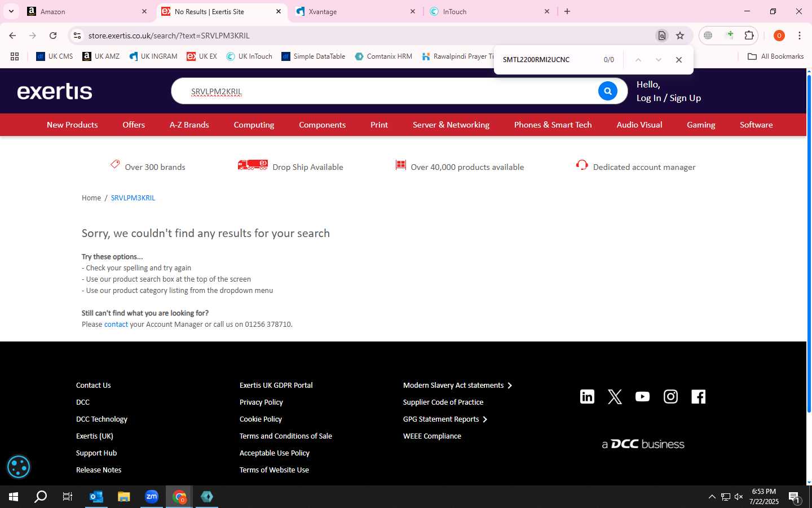The width and height of the screenshot is (812, 508).
Task: Open UK CMS bookmark
Action: tap(55, 56)
